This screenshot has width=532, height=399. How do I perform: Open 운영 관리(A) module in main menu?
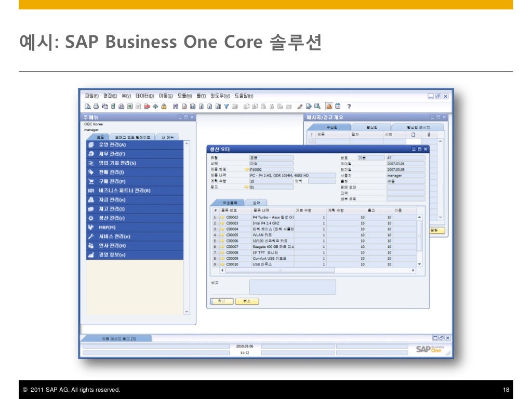point(135,145)
